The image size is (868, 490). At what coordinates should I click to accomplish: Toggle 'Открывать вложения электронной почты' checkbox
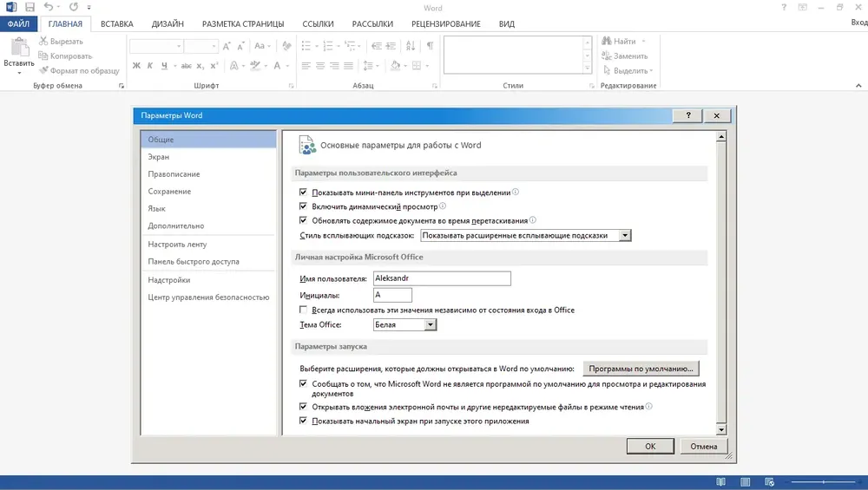303,407
